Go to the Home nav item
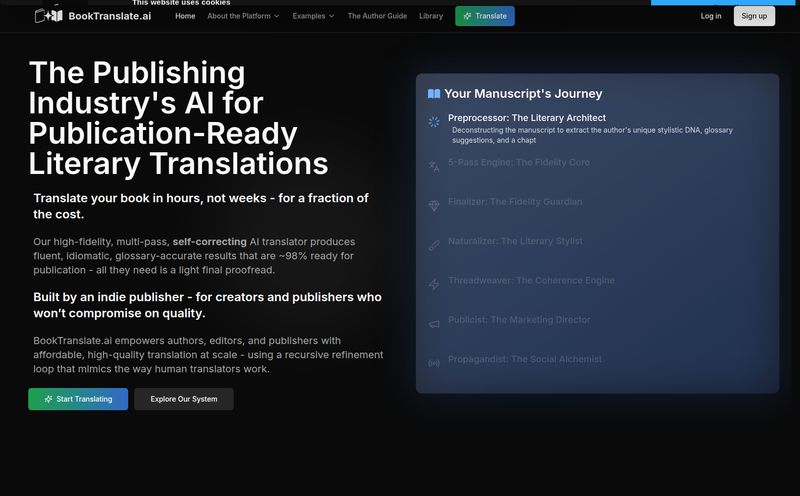 (185, 16)
